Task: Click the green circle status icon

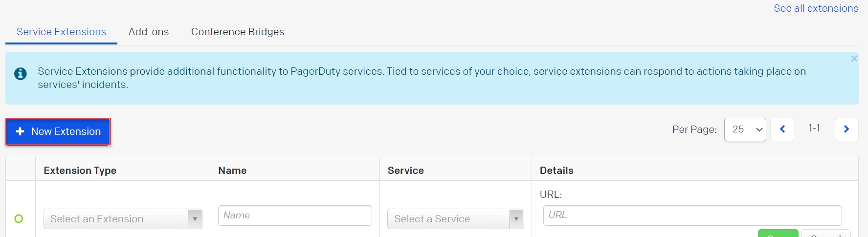Action: [x=19, y=219]
